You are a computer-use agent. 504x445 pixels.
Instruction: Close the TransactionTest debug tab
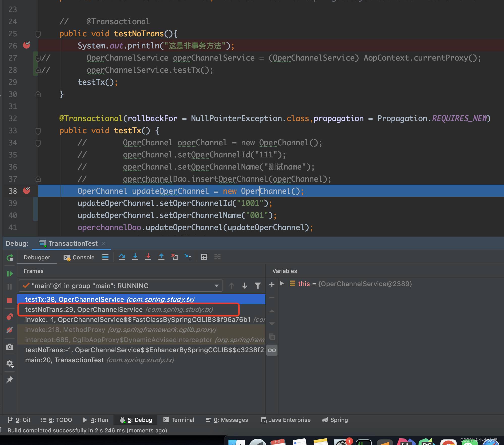click(x=103, y=243)
